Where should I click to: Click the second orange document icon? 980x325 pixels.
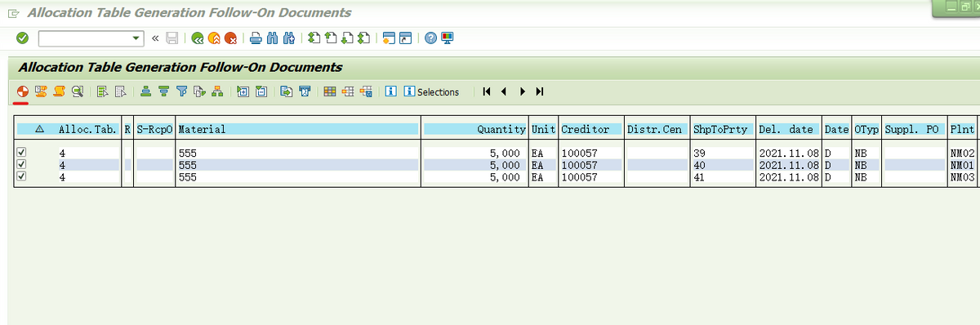tap(40, 91)
